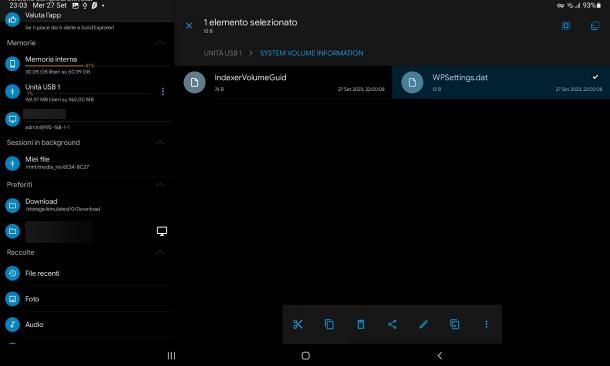
Task: Tap the Unità USB 1 drive icon
Action: (x=12, y=91)
